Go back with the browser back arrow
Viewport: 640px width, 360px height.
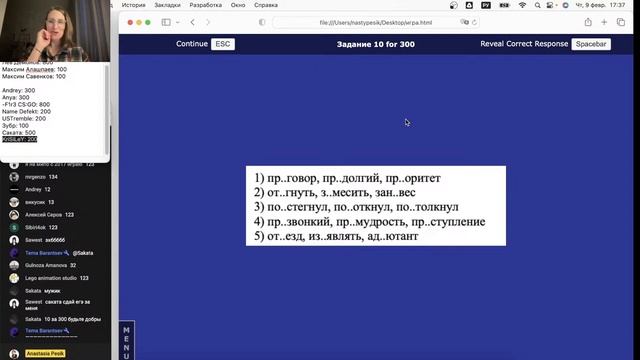pos(193,22)
